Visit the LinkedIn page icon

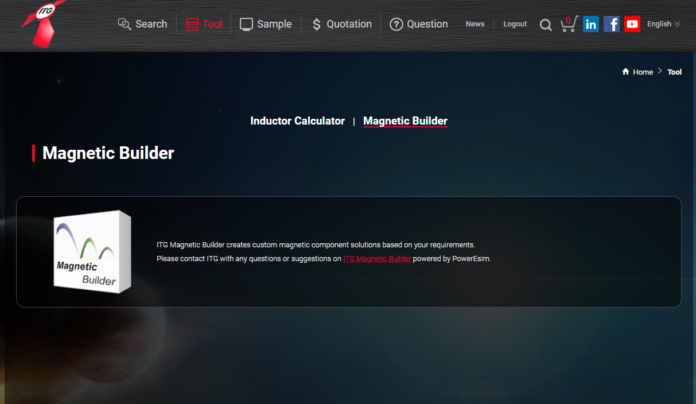click(x=591, y=24)
